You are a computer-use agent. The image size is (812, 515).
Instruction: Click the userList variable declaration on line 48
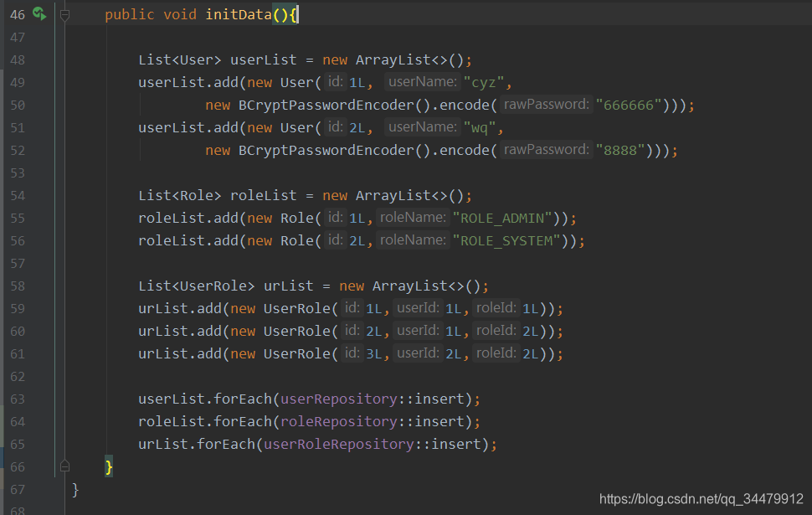264,60
